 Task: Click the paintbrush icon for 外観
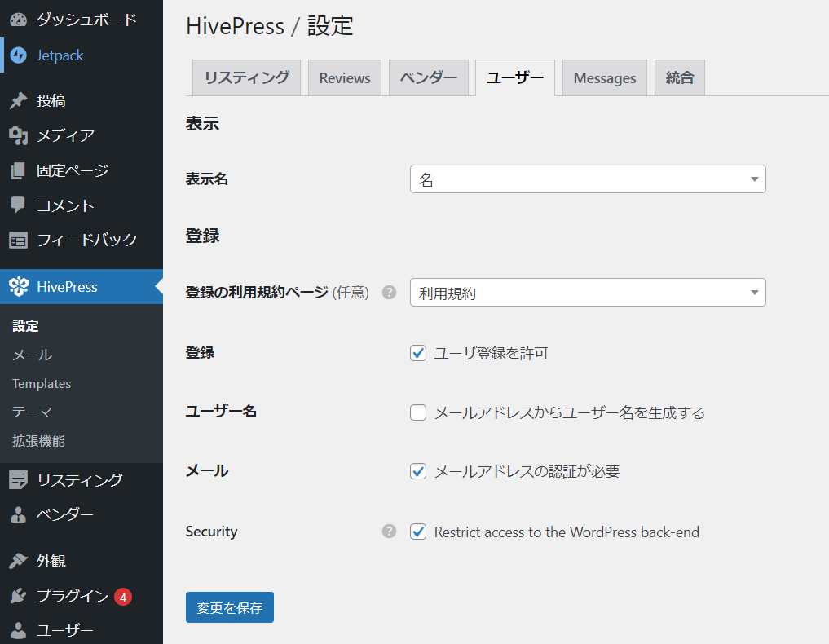[x=19, y=561]
